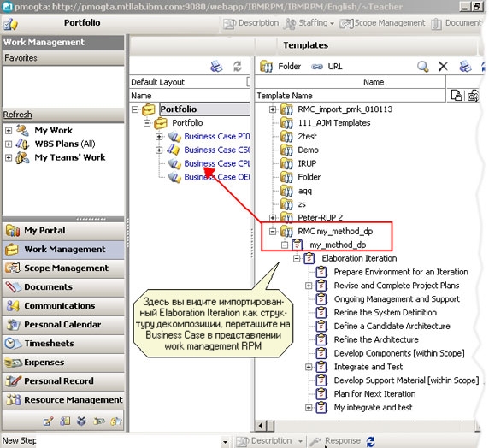Click the Demo folder icon
The height and width of the screenshot is (448, 489).
coord(286,150)
